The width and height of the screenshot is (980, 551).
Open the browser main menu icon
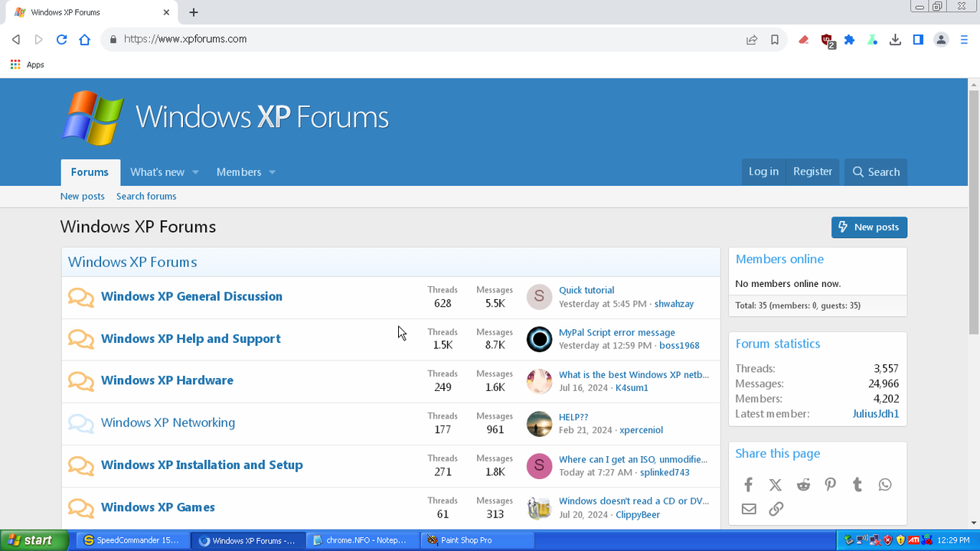tap(965, 40)
